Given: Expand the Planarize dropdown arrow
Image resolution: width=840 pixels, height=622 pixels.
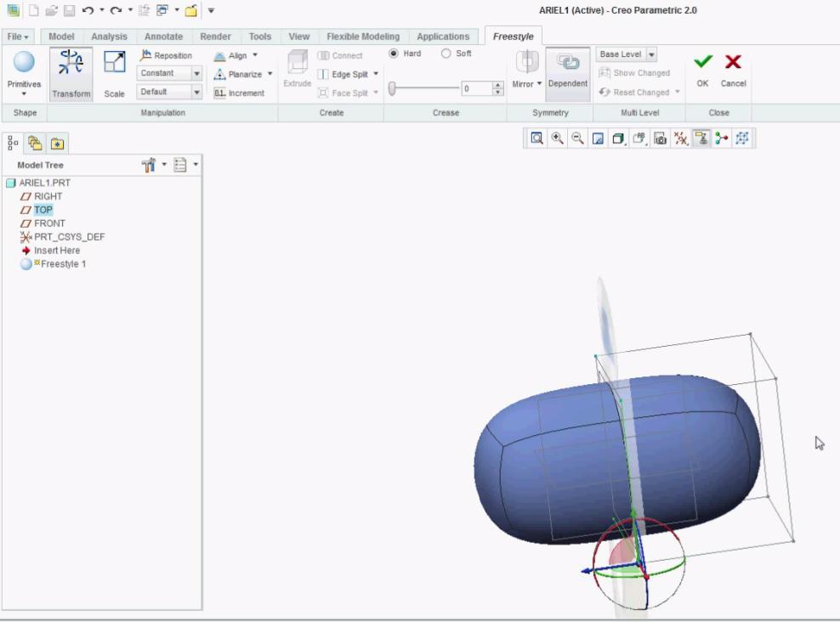Looking at the screenshot, I should click(270, 74).
